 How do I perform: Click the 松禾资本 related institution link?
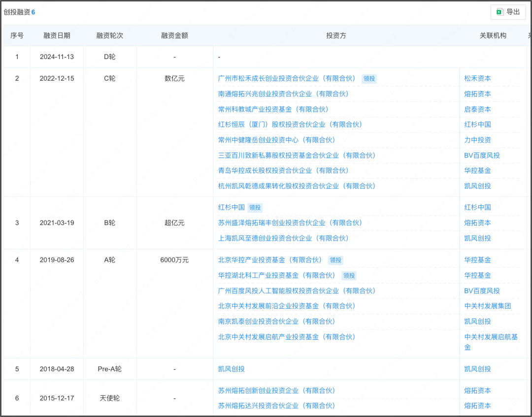tap(477, 78)
